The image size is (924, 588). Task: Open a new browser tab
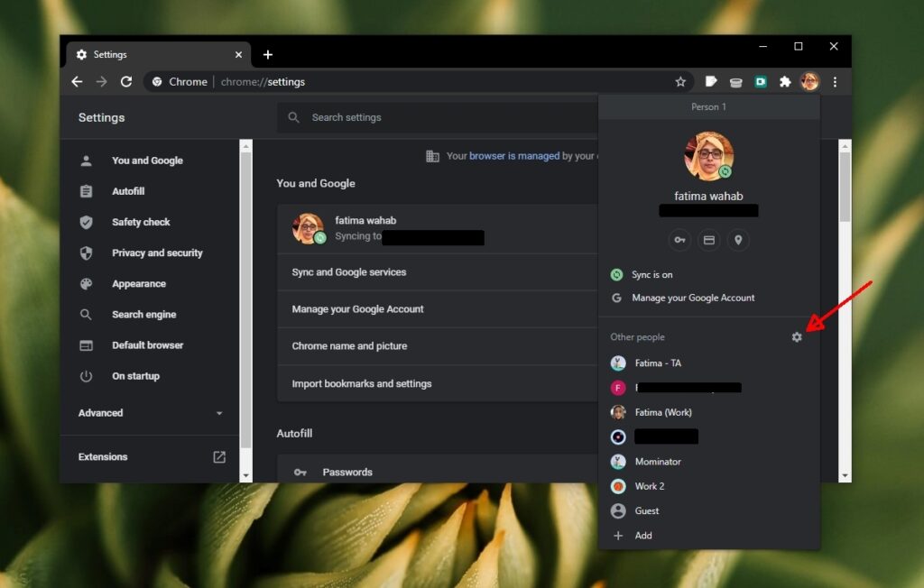(x=268, y=54)
